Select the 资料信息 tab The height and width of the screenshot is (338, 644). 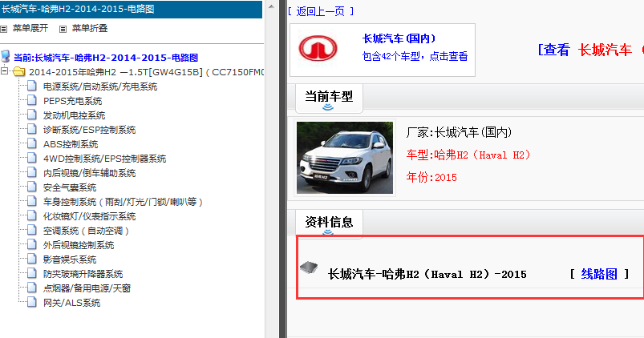click(x=329, y=223)
